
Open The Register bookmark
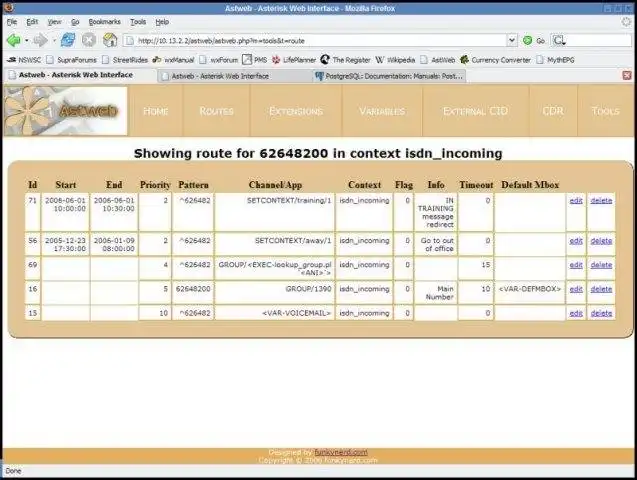345,60
